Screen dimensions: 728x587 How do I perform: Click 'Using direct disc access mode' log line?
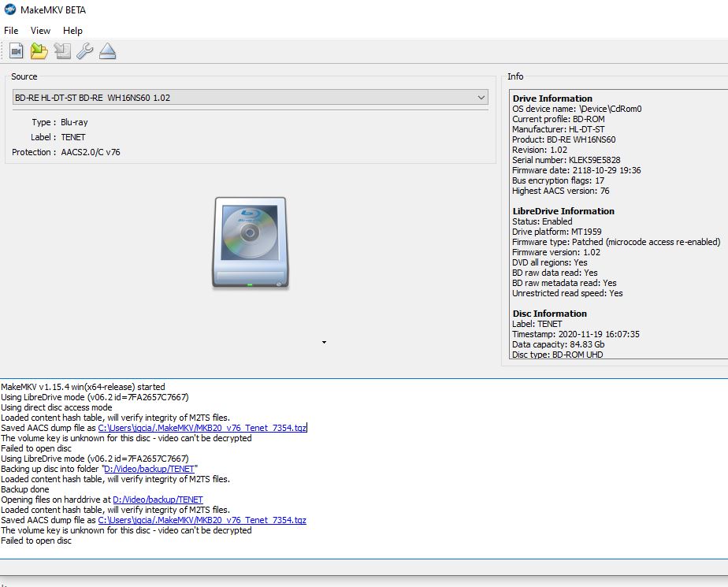[57, 407]
